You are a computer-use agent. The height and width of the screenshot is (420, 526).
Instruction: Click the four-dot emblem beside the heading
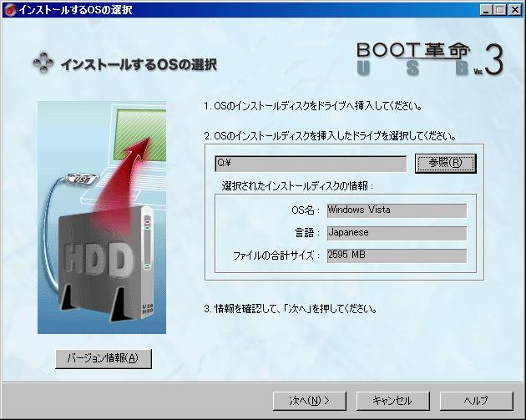43,63
